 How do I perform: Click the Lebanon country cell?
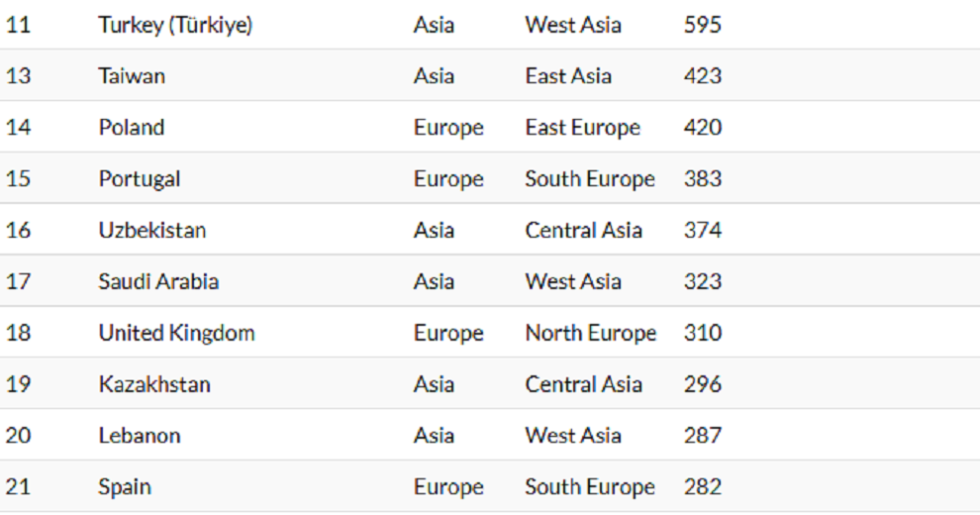coord(140,437)
